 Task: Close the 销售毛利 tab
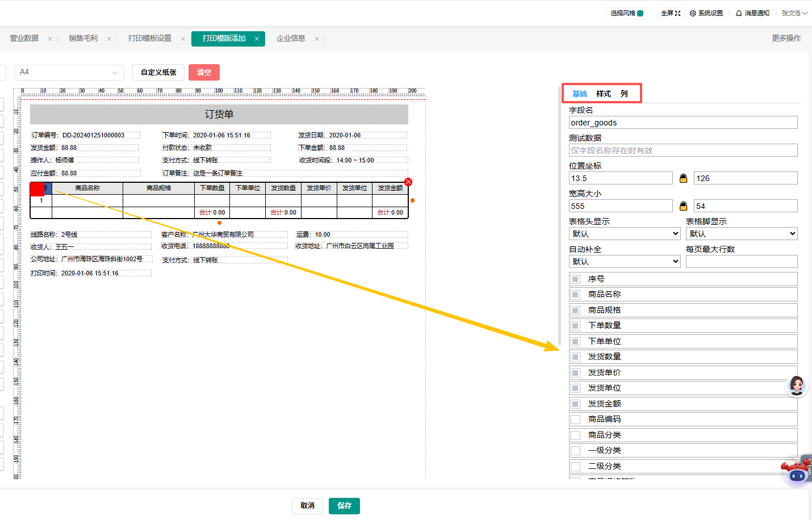[109, 39]
